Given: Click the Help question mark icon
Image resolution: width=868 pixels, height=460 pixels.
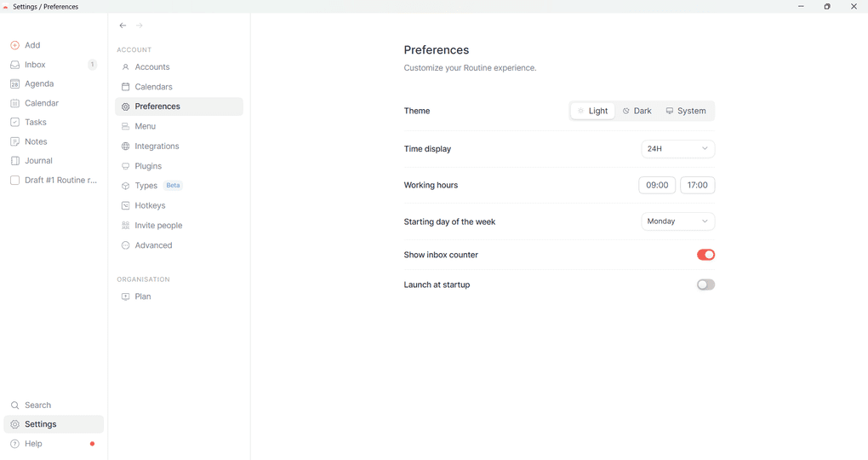Looking at the screenshot, I should coord(15,444).
